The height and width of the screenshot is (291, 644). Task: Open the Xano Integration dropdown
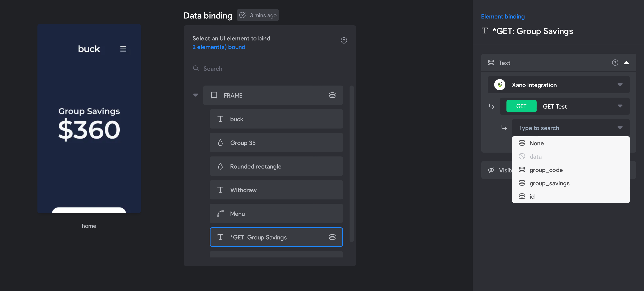pyautogui.click(x=559, y=85)
